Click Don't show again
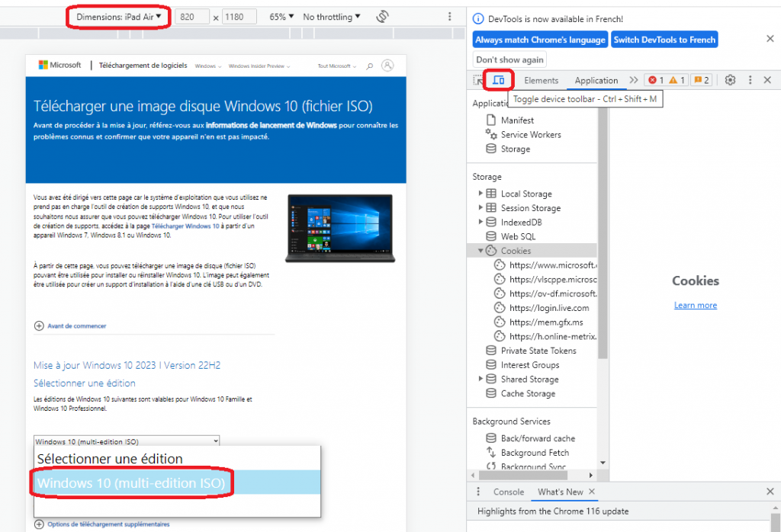Viewport: 781px width, 532px height. [508, 59]
